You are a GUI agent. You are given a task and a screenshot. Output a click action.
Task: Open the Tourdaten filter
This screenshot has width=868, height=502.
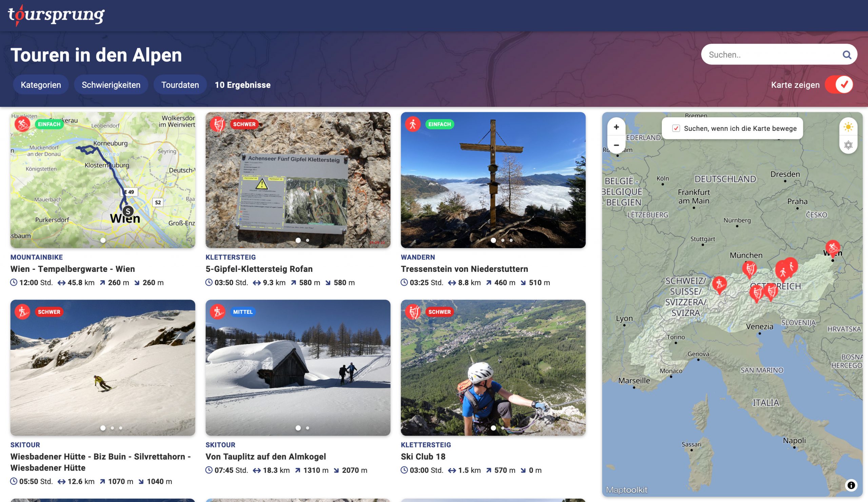pyautogui.click(x=180, y=85)
